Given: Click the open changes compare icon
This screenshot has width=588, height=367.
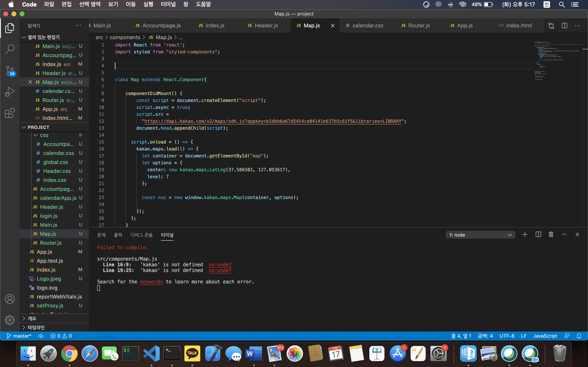Looking at the screenshot, I should tap(551, 25).
